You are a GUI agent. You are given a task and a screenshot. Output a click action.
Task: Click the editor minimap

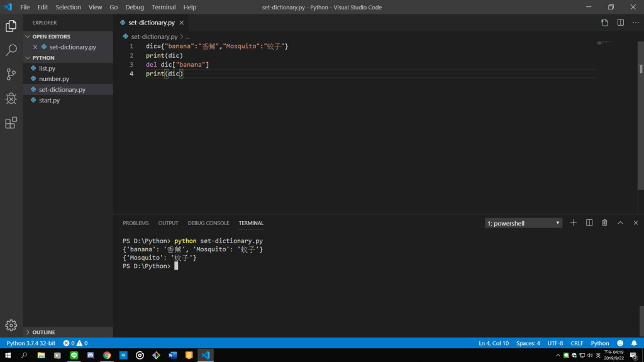[604, 43]
